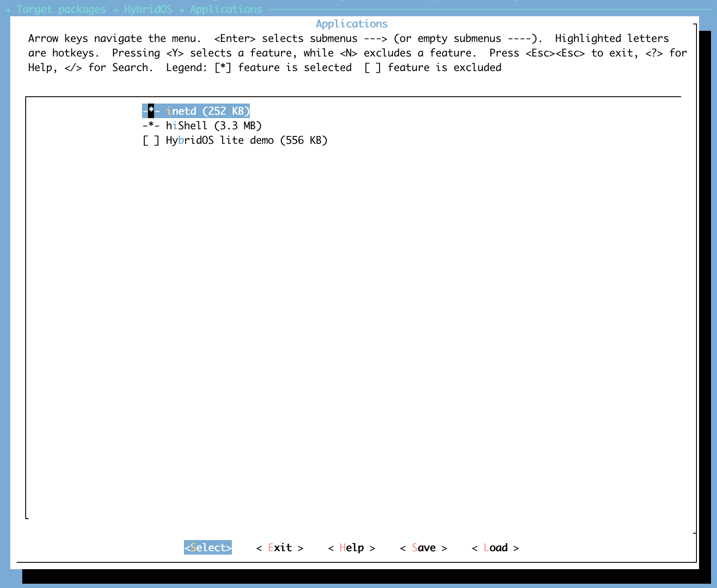Click the -*- marker beside inetd

pyautogui.click(x=151, y=111)
